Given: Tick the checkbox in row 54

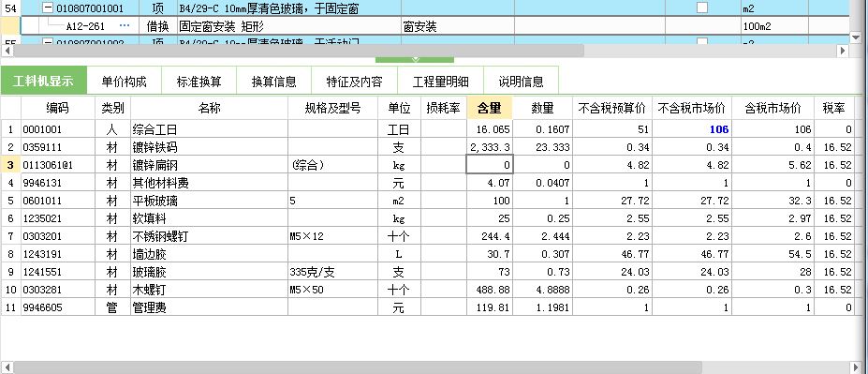Looking at the screenshot, I should pyautogui.click(x=702, y=7).
